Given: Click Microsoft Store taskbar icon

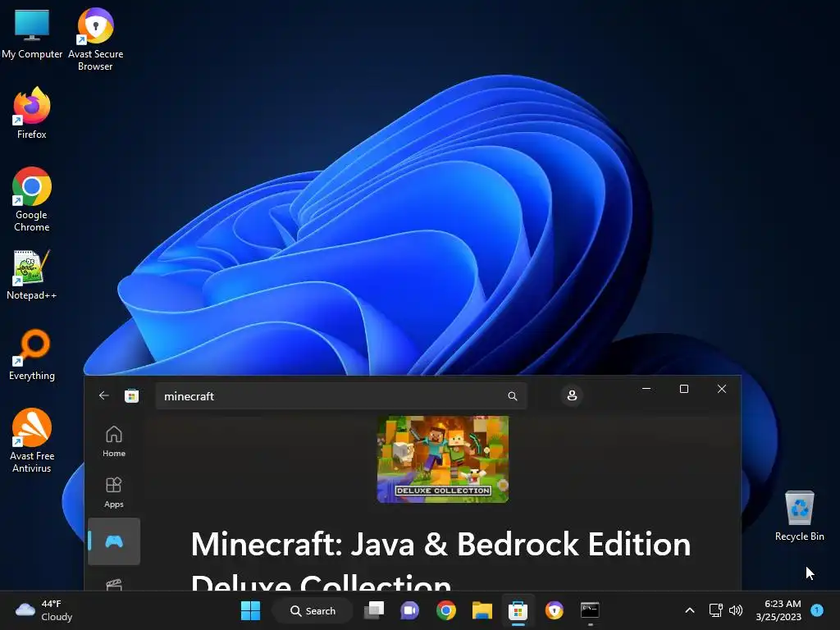Looking at the screenshot, I should [x=518, y=610].
